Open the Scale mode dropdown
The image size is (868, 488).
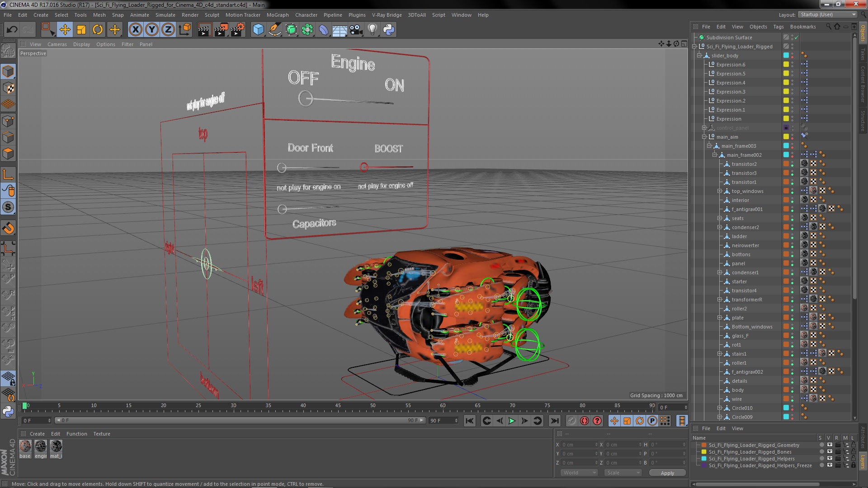pyautogui.click(x=623, y=473)
